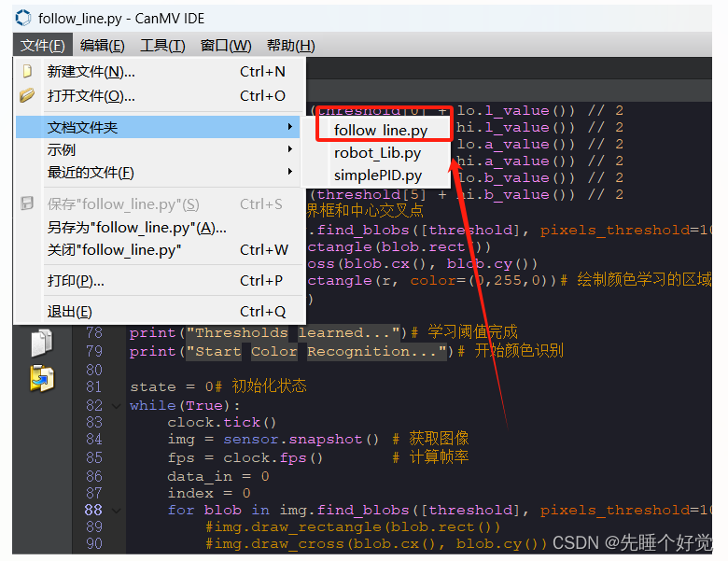Click data_in = 0 line

coord(218,476)
